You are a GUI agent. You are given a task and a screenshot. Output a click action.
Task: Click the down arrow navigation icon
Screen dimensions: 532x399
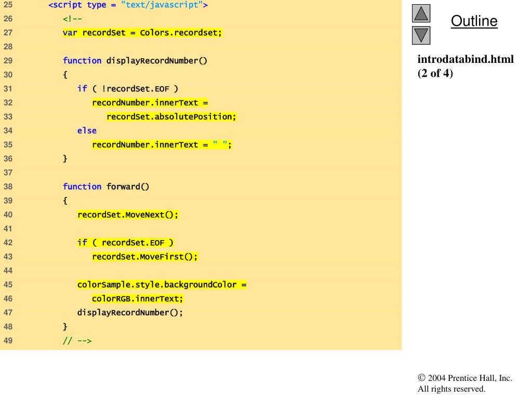pyautogui.click(x=421, y=35)
